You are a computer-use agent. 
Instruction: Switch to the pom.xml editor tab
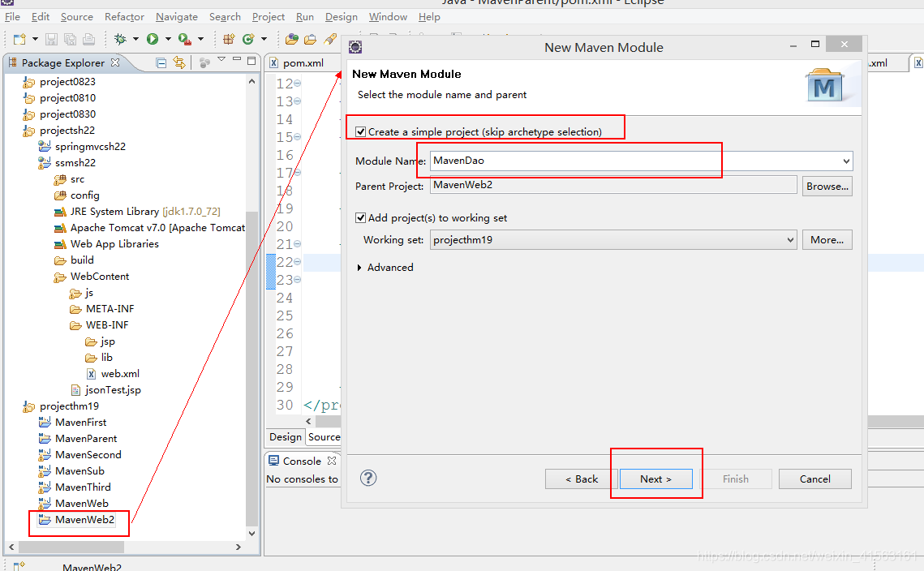[x=303, y=62]
